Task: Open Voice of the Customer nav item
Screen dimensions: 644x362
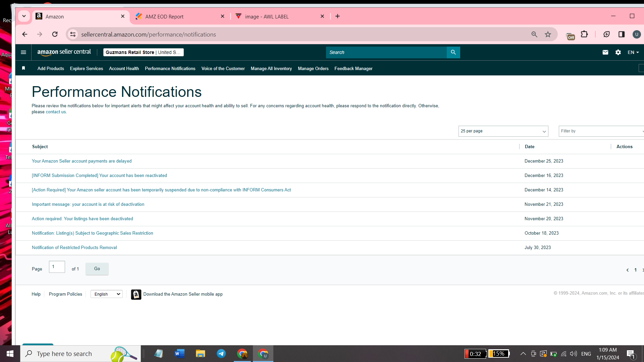Action: point(223,68)
